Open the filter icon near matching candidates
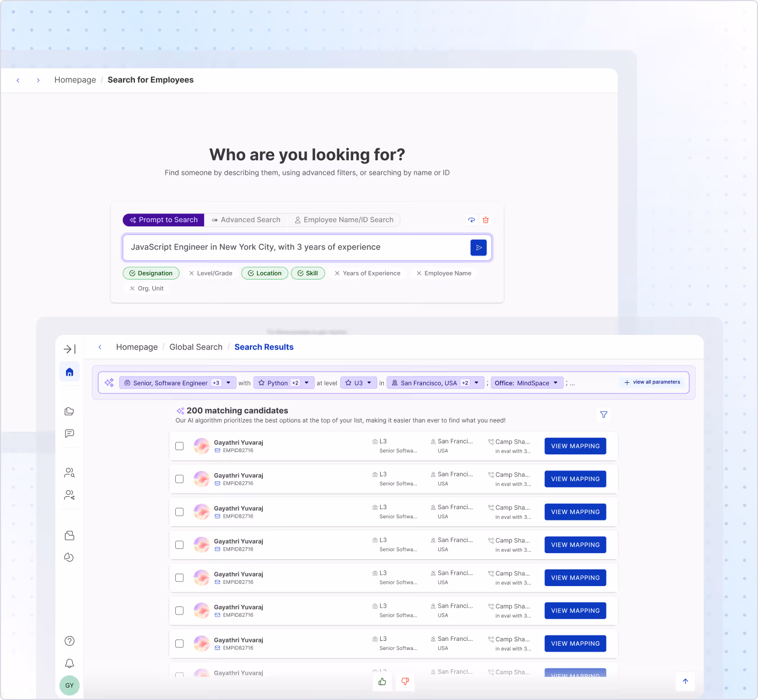758x700 pixels. point(603,415)
